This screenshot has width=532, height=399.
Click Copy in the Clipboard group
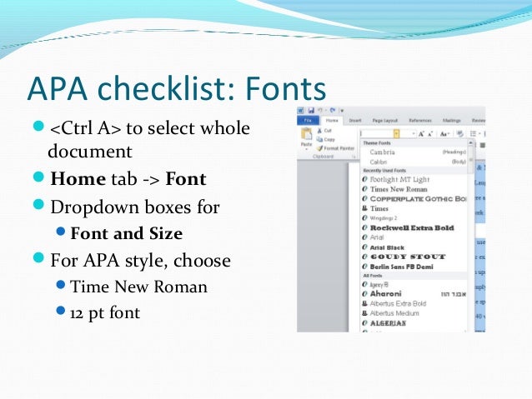[325, 139]
